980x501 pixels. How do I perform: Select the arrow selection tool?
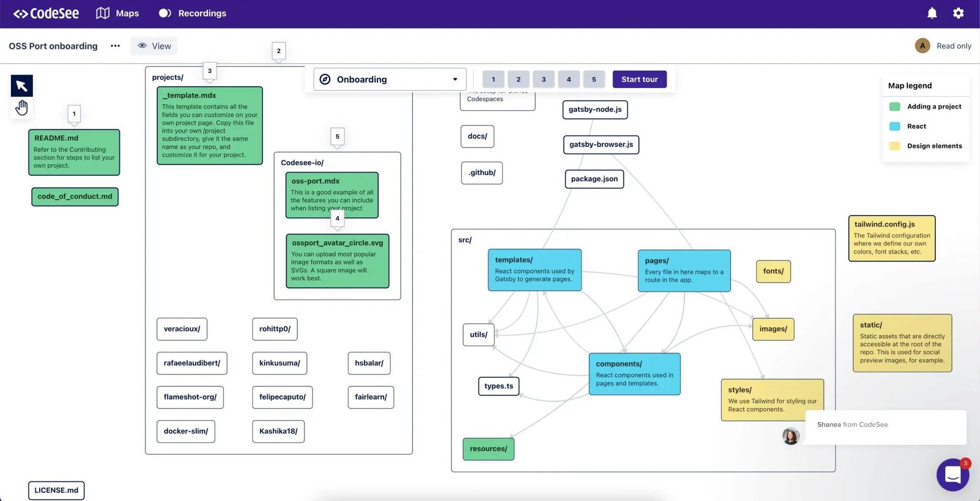21,85
